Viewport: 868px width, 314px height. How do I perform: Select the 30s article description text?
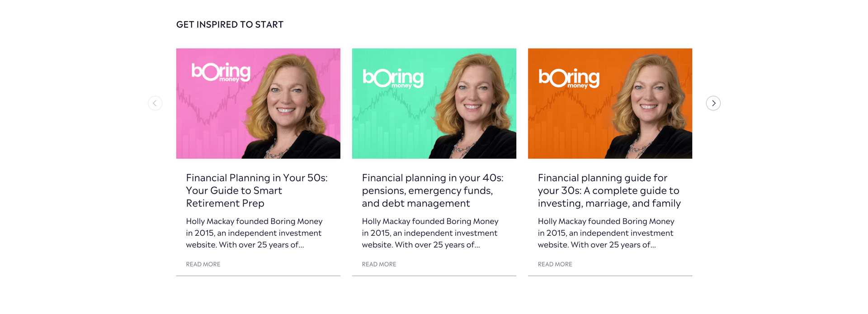click(x=606, y=233)
